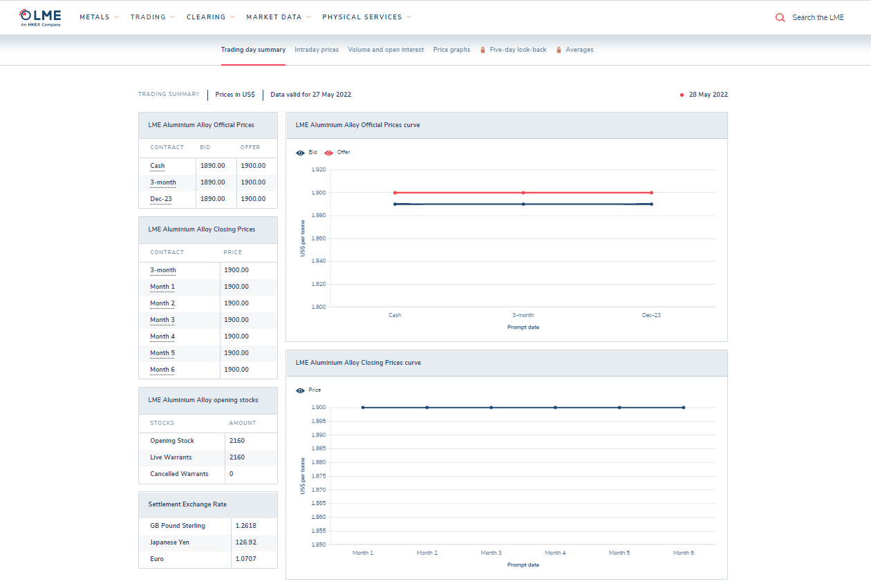Click the LME logo
This screenshot has height=588, width=871.
(41, 17)
